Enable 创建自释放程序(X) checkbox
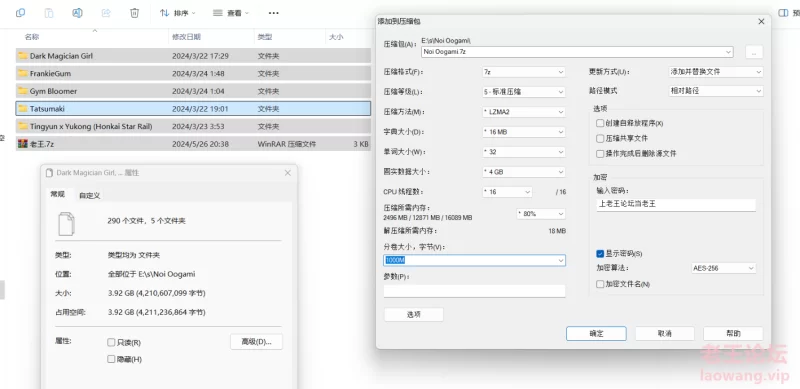 click(600, 123)
